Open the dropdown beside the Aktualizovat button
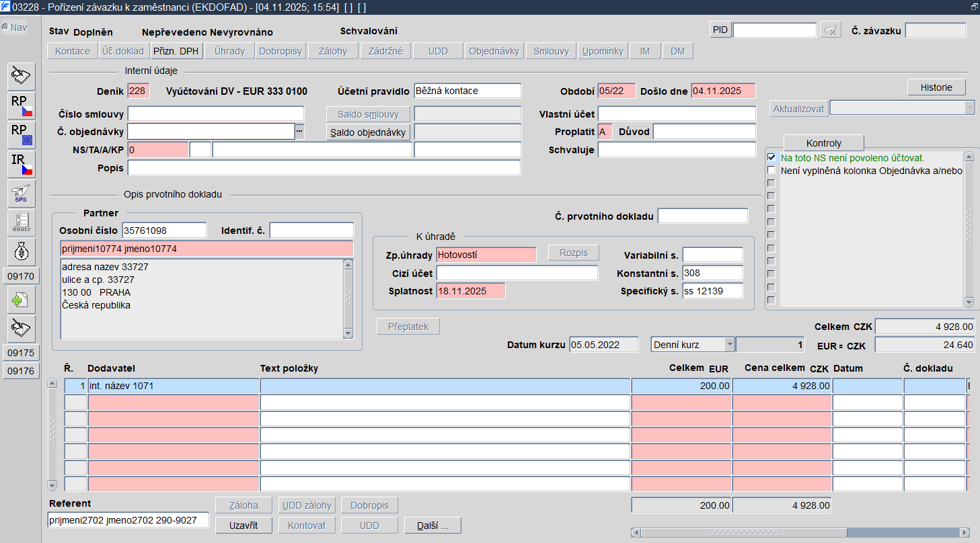Image resolution: width=980 pixels, height=543 pixels. [x=969, y=108]
